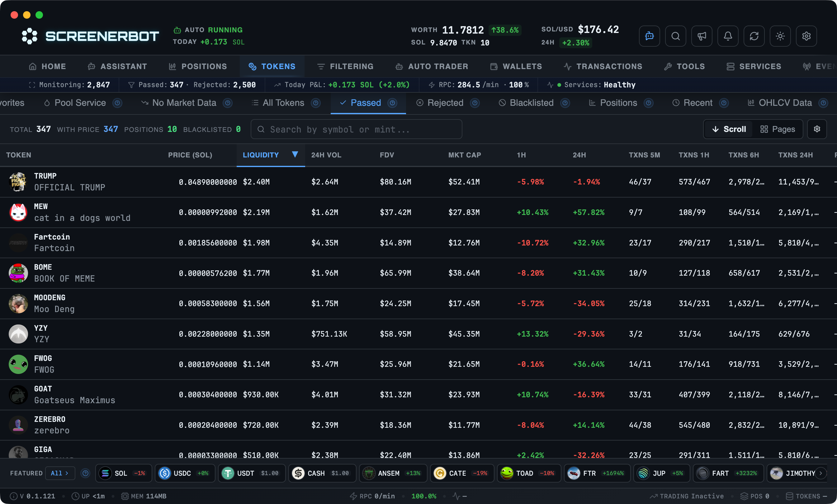Click the version info icon in status bar
Image resolution: width=837 pixels, height=504 pixels.
click(x=13, y=496)
